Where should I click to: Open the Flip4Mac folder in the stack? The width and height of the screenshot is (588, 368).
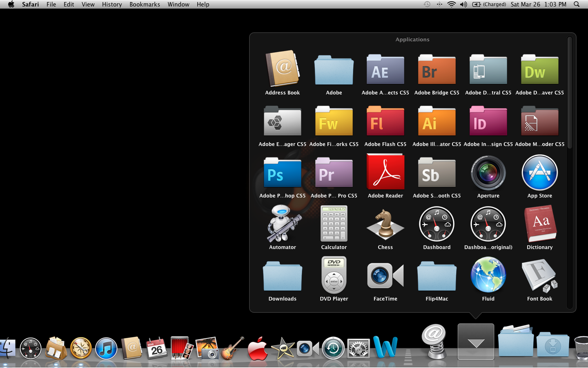437,276
